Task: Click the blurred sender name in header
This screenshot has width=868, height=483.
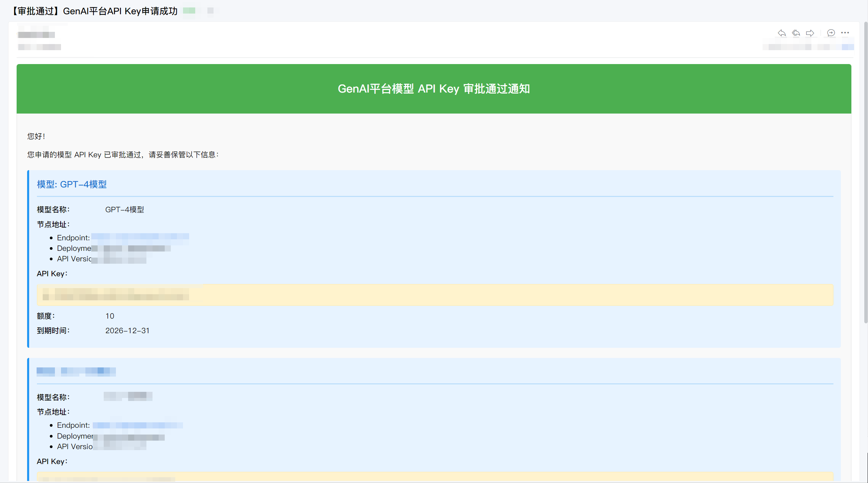Action: pos(36,35)
